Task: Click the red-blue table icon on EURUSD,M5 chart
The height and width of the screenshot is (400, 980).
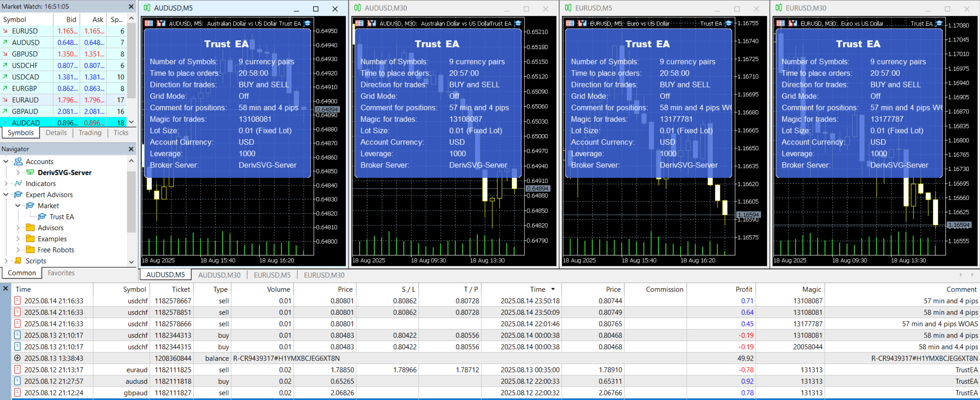Action: tap(570, 23)
